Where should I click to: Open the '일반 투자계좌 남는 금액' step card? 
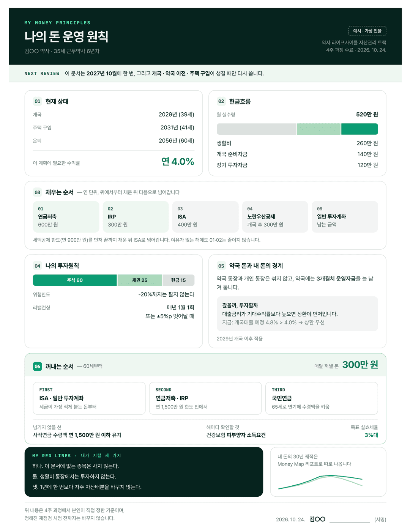coord(345,217)
